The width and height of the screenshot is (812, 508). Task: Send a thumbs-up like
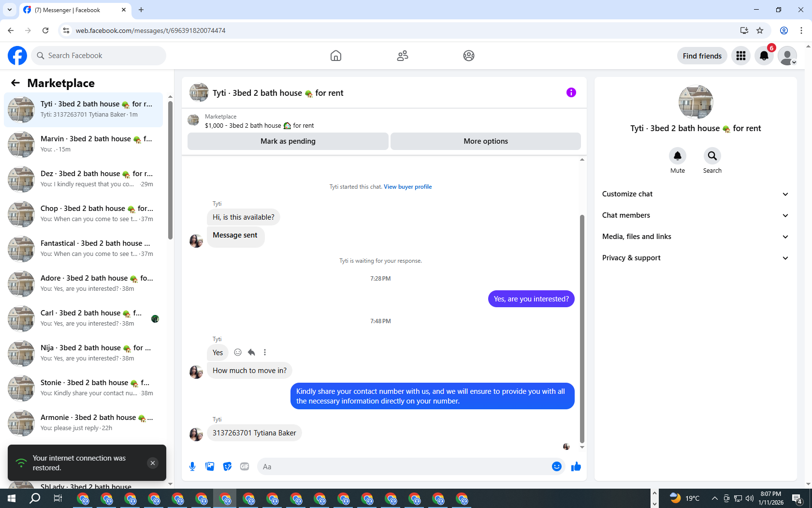[x=576, y=466]
